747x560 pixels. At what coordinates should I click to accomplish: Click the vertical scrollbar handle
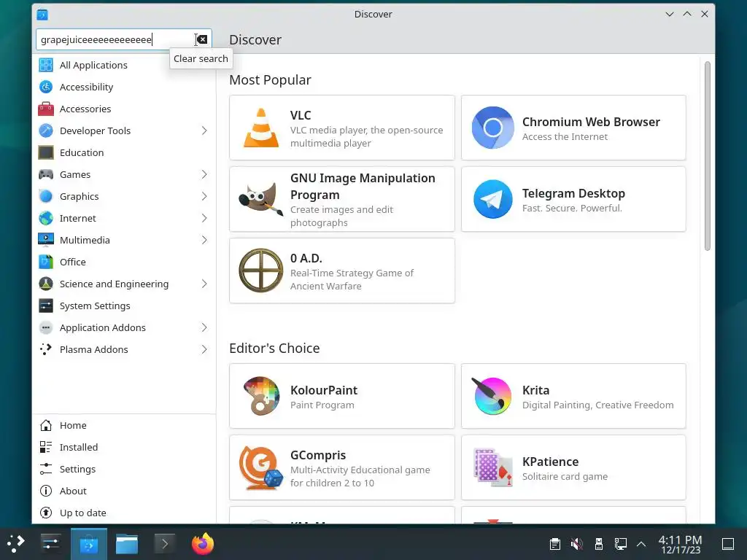[708, 156]
